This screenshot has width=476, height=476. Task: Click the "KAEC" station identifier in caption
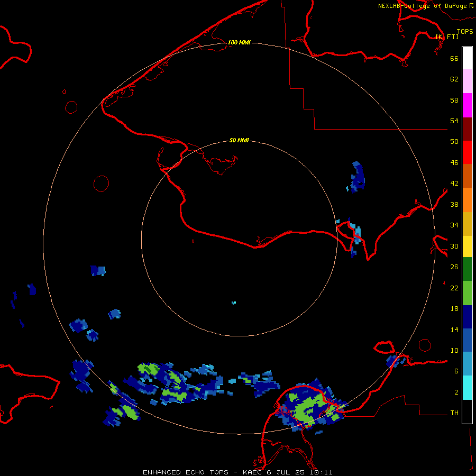pyautogui.click(x=253, y=472)
